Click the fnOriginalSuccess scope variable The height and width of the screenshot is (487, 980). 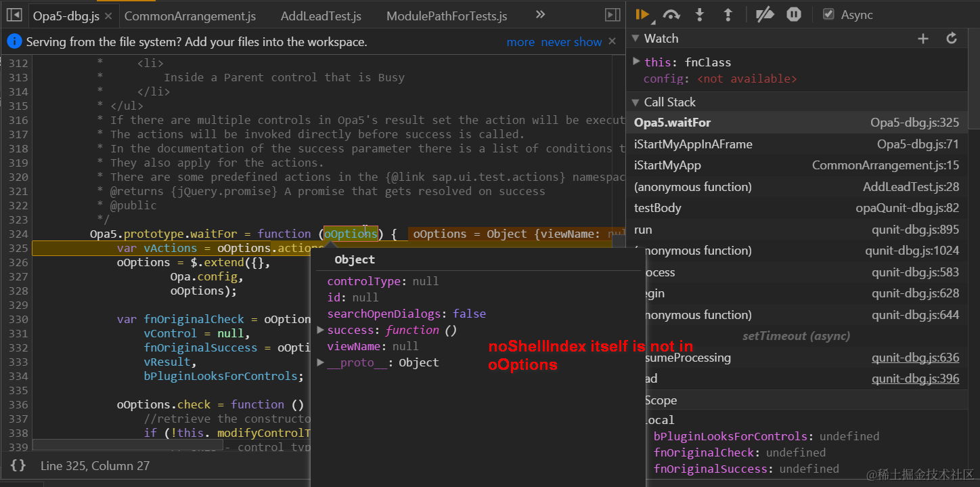[746, 469]
